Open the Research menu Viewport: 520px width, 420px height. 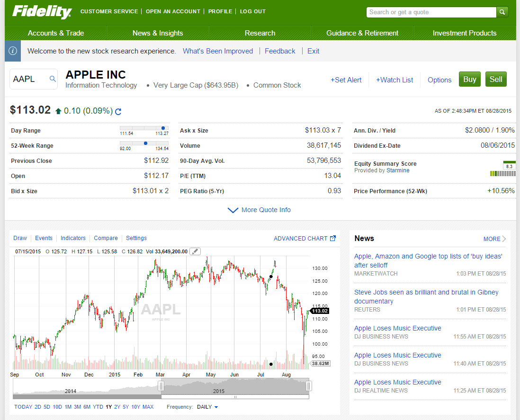[260, 33]
